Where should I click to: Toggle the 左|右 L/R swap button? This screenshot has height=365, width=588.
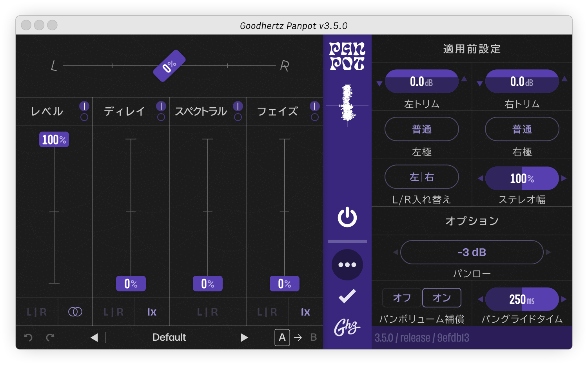tap(422, 177)
